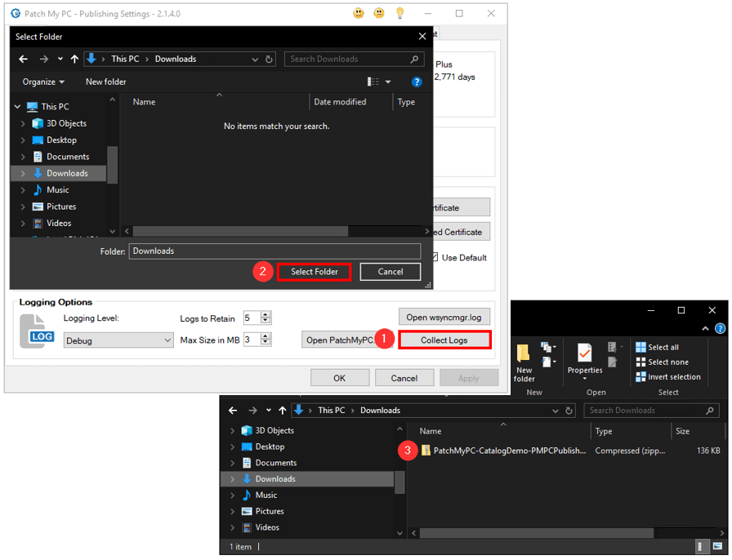Viewport: 732px width, 560px height.
Task: Click the Patch My PC app icon
Action: (16, 14)
